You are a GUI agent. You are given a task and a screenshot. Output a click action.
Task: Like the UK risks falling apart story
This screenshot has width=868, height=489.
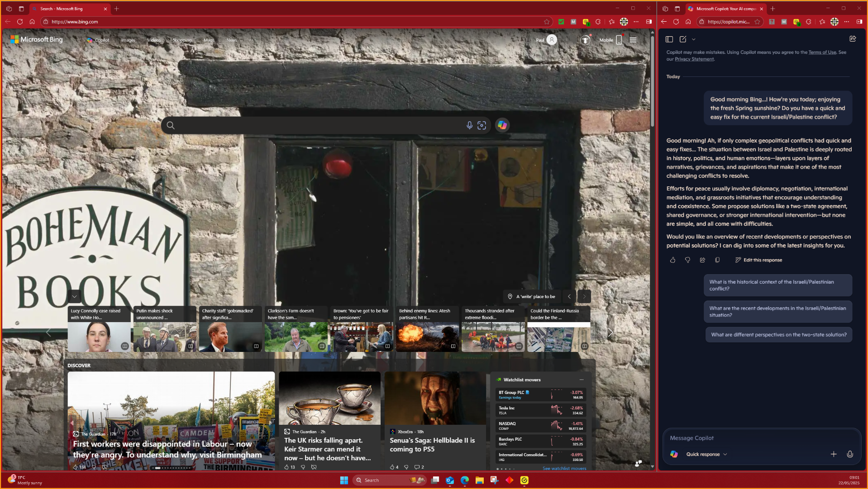[286, 467]
